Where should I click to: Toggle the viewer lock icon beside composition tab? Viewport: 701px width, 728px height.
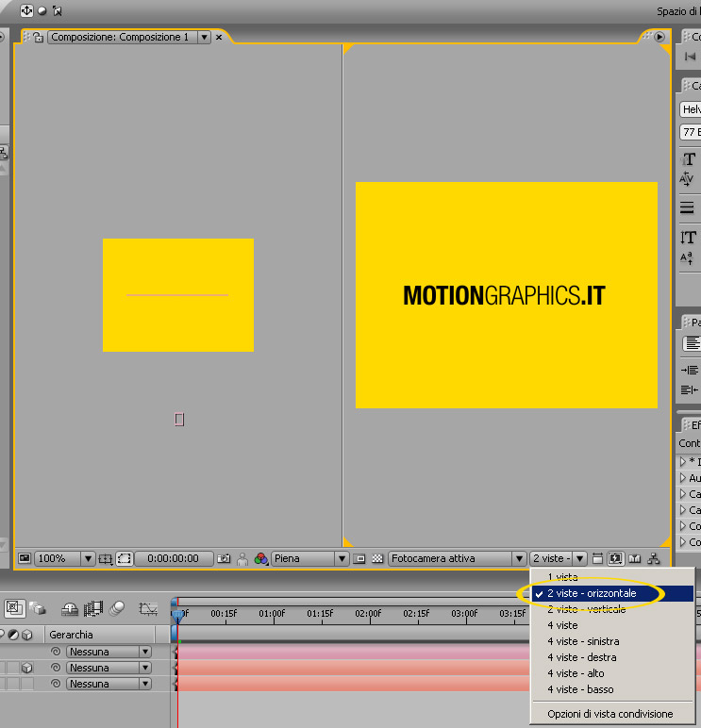[38, 37]
